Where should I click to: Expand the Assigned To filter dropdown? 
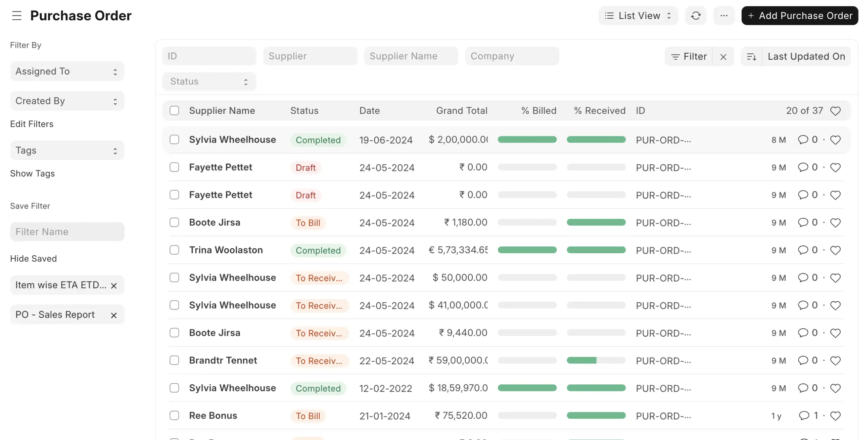coord(67,71)
